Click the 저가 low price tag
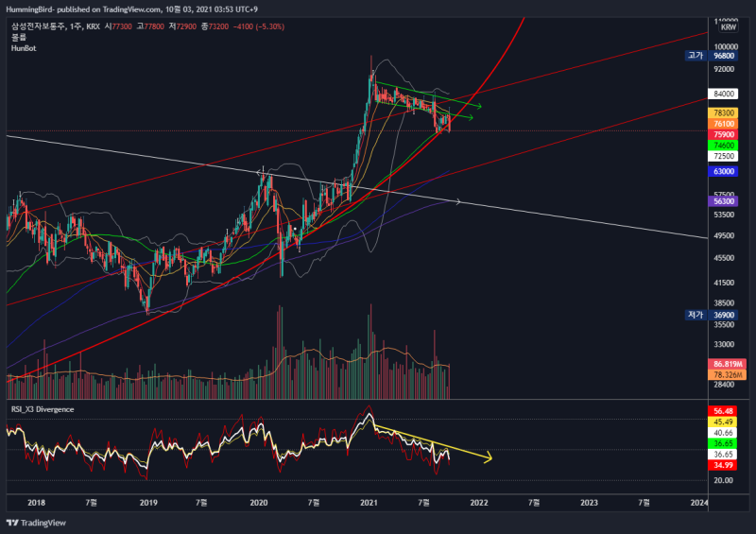This screenshot has height=534, width=756. tap(696, 315)
